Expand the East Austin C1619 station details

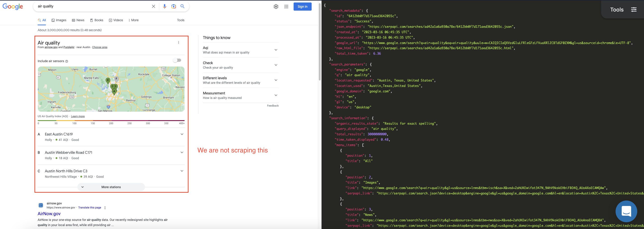coord(182,134)
